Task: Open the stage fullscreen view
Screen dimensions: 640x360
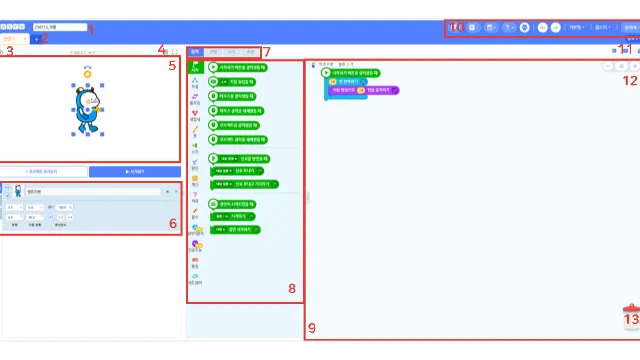Action: pos(175,52)
